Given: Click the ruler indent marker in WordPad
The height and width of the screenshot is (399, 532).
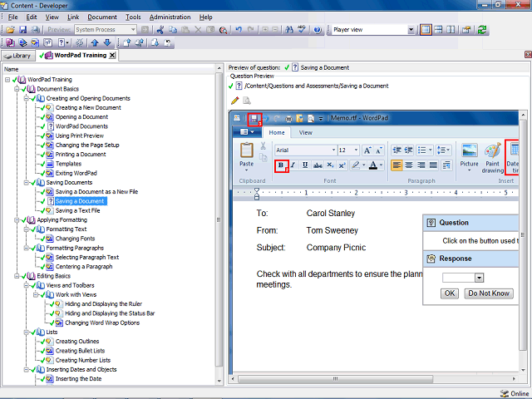Looking at the screenshot, I should [x=257, y=194].
